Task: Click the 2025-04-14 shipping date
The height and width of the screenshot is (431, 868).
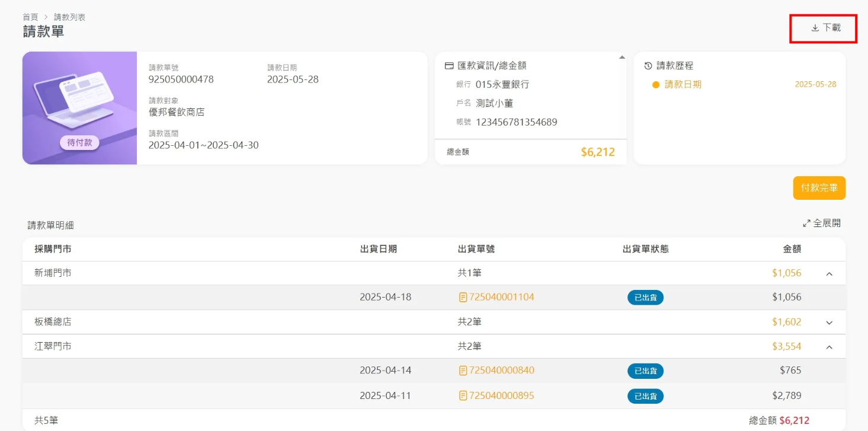Action: pos(386,371)
